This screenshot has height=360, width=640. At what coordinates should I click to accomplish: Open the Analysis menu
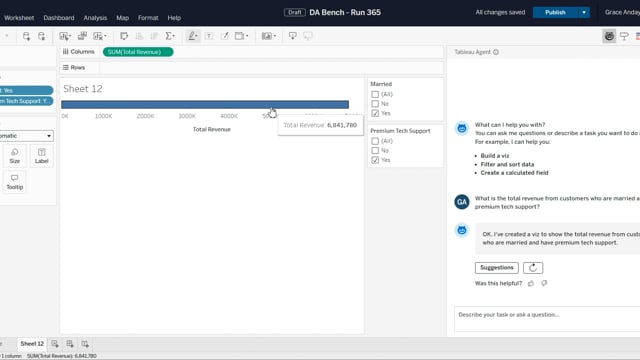point(95,18)
